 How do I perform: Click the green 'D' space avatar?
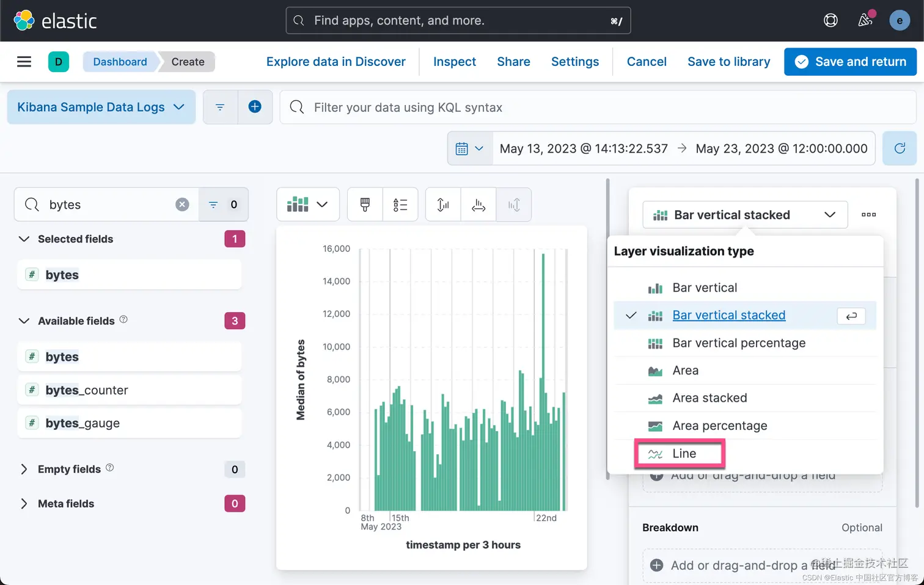click(59, 62)
